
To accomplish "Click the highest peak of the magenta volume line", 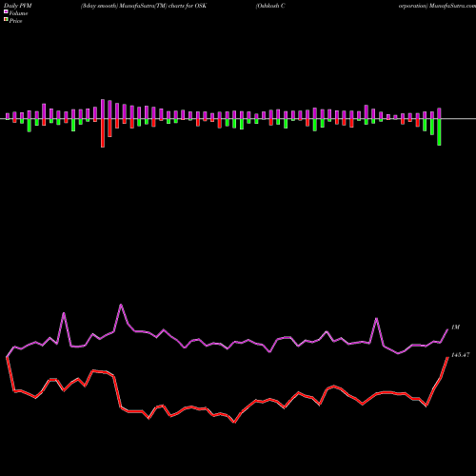I will coord(121,305).
